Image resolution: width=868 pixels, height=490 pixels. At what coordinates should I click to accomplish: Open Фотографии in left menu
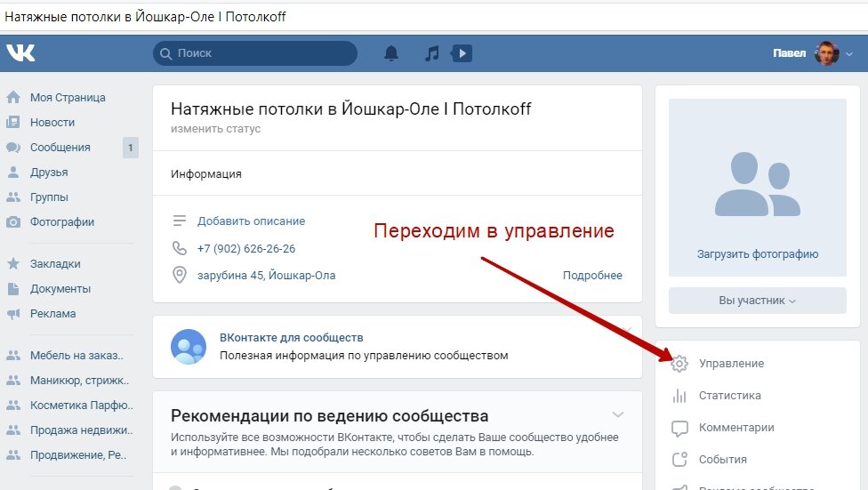tap(62, 222)
